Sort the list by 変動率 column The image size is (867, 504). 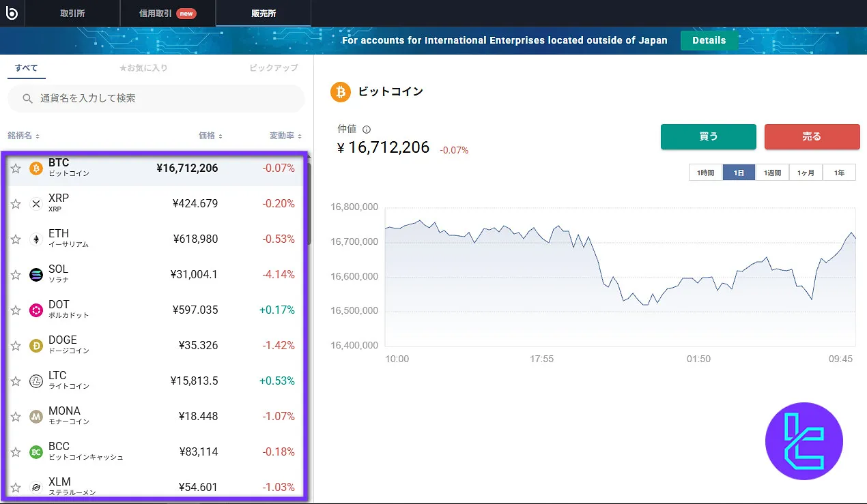coord(285,136)
